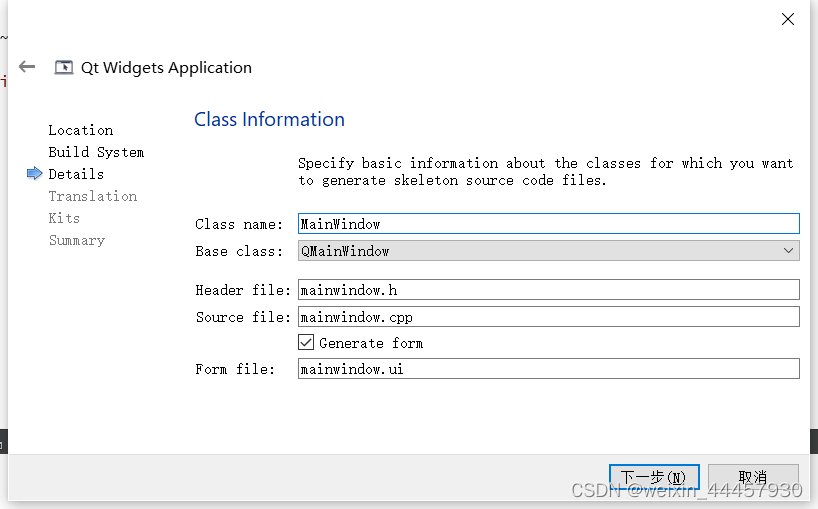Select the Build System wizard step
The height and width of the screenshot is (509, 818).
point(96,152)
